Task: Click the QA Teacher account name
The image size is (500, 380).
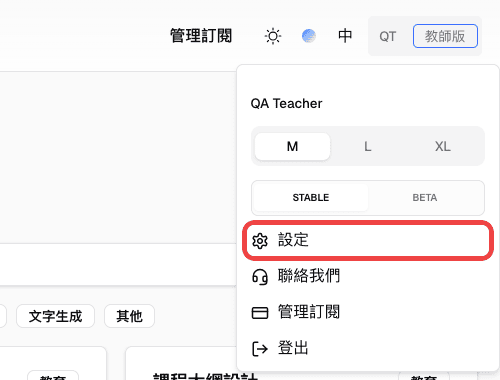Action: point(286,104)
